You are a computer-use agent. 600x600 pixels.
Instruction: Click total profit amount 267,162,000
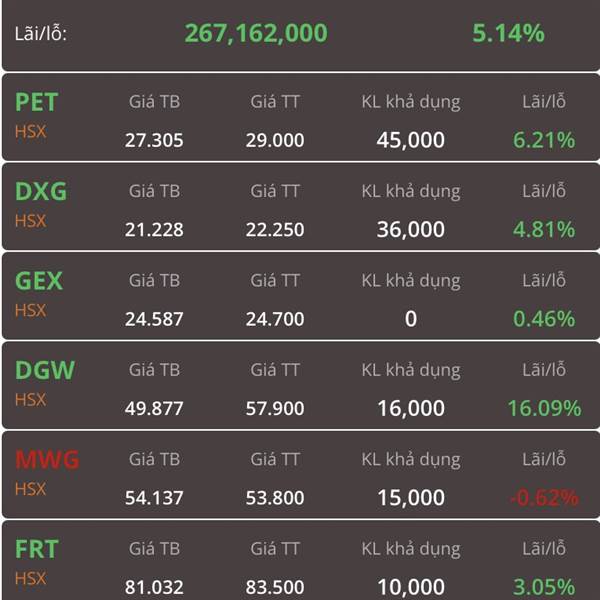point(256,33)
